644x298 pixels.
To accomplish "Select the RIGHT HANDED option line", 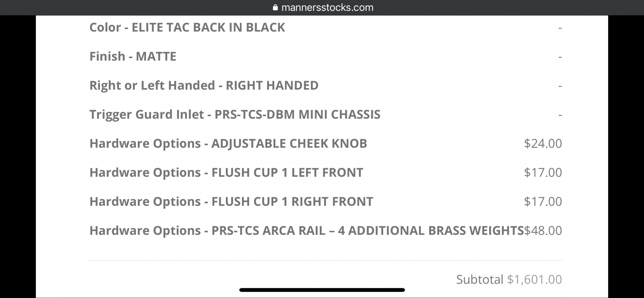I will pyautogui.click(x=204, y=85).
